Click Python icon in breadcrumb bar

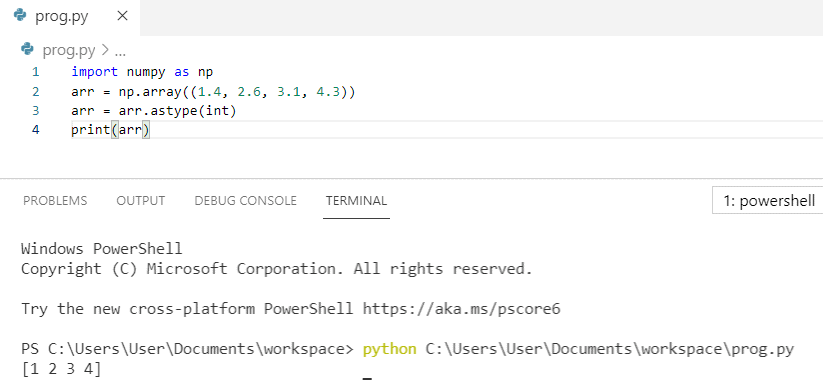pos(27,50)
